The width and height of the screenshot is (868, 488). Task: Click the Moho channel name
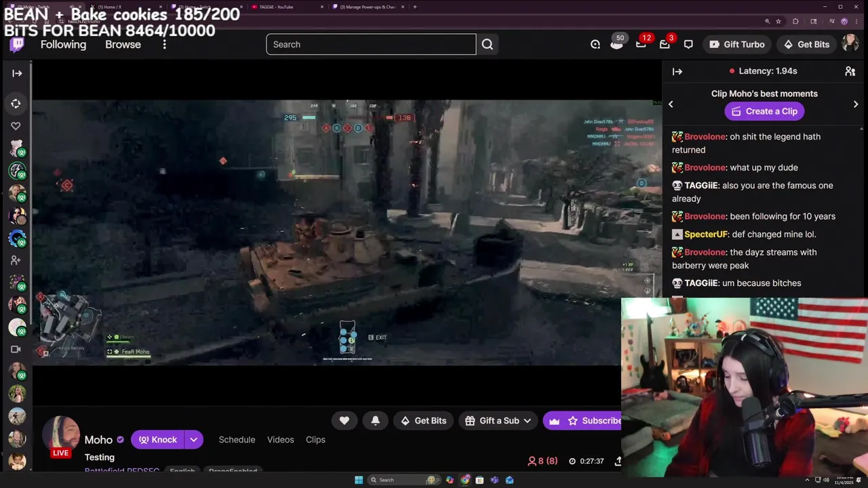[98, 440]
